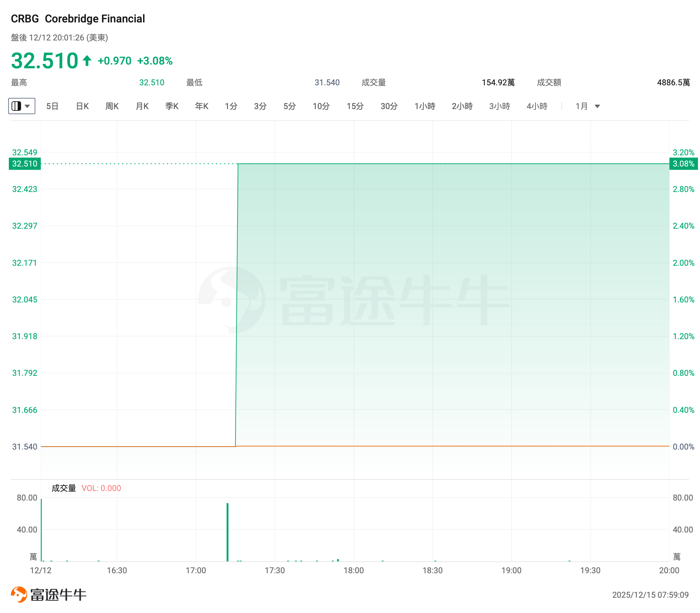Click the 32.510 current price tag

[24, 164]
